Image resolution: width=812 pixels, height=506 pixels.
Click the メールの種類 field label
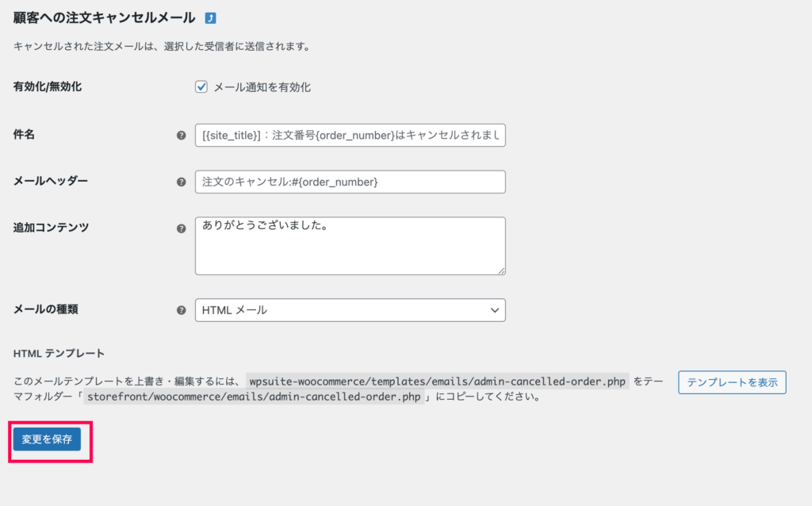pyautogui.click(x=45, y=309)
